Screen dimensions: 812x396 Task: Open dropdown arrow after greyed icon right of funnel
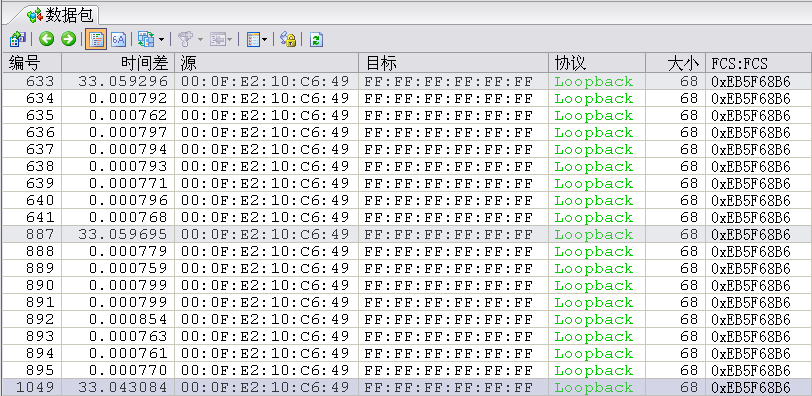tap(229, 39)
